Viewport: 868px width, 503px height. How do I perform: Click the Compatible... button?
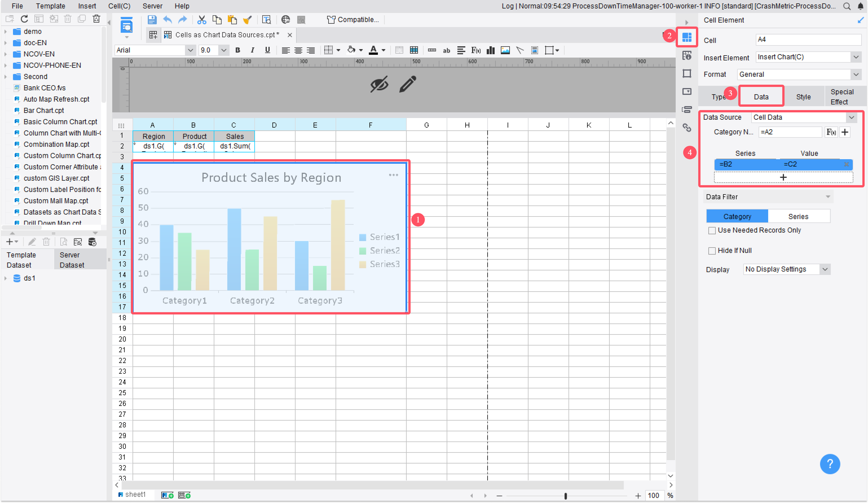click(x=353, y=20)
